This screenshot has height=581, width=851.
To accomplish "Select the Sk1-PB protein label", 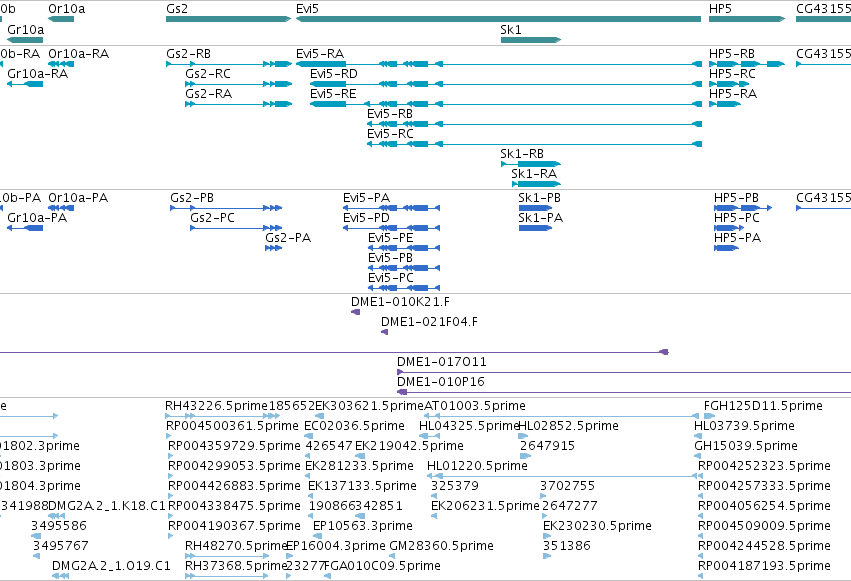I will coord(539,198).
